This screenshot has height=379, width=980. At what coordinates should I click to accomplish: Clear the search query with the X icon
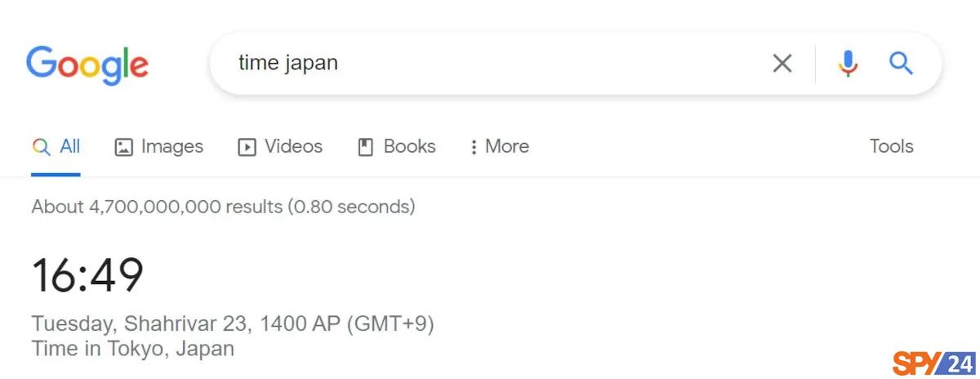782,64
